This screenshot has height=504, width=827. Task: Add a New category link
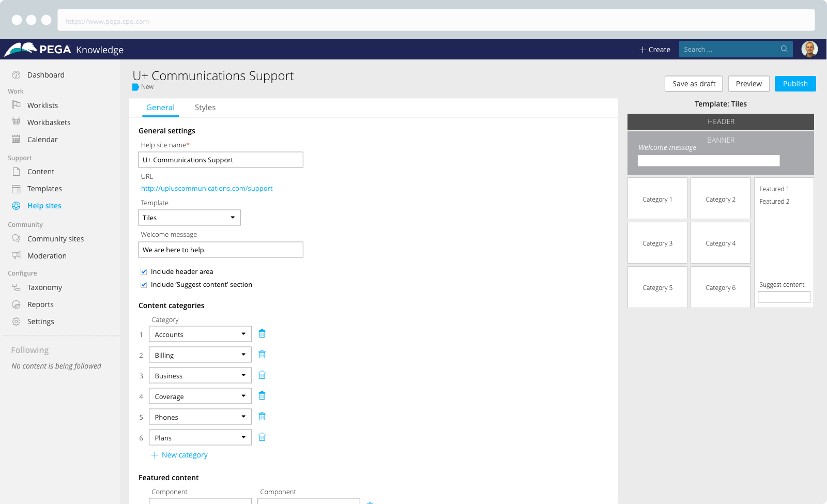tap(185, 455)
